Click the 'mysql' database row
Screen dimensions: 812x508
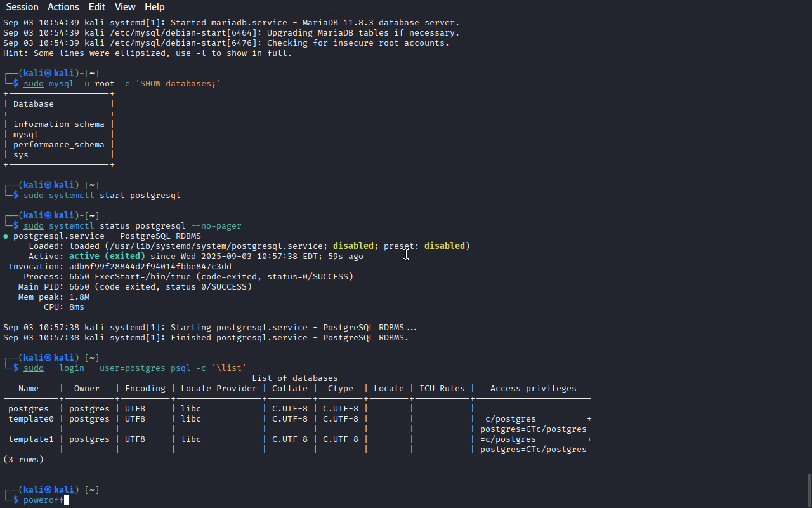click(26, 135)
